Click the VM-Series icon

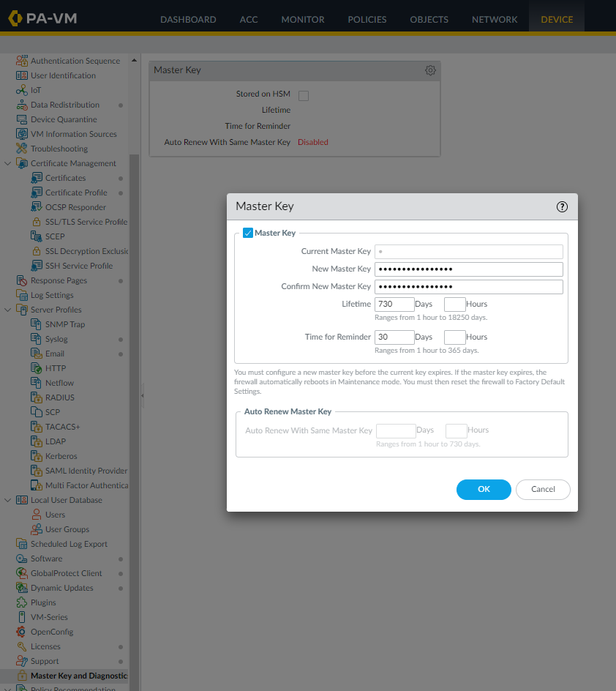[21, 617]
